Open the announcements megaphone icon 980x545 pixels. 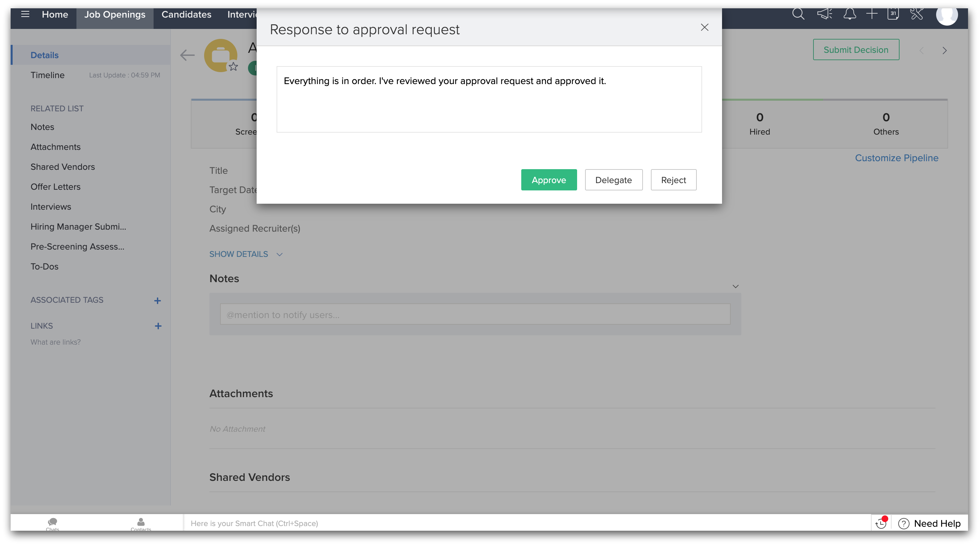(x=824, y=14)
